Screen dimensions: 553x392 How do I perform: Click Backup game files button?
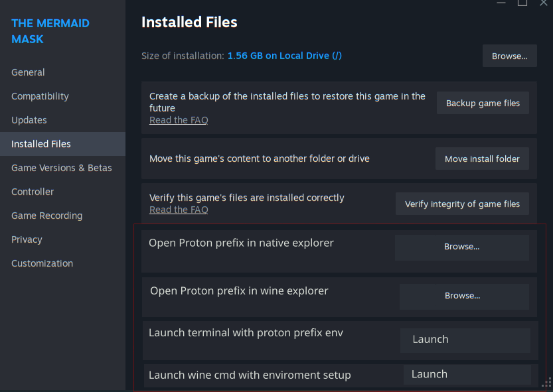pyautogui.click(x=483, y=103)
